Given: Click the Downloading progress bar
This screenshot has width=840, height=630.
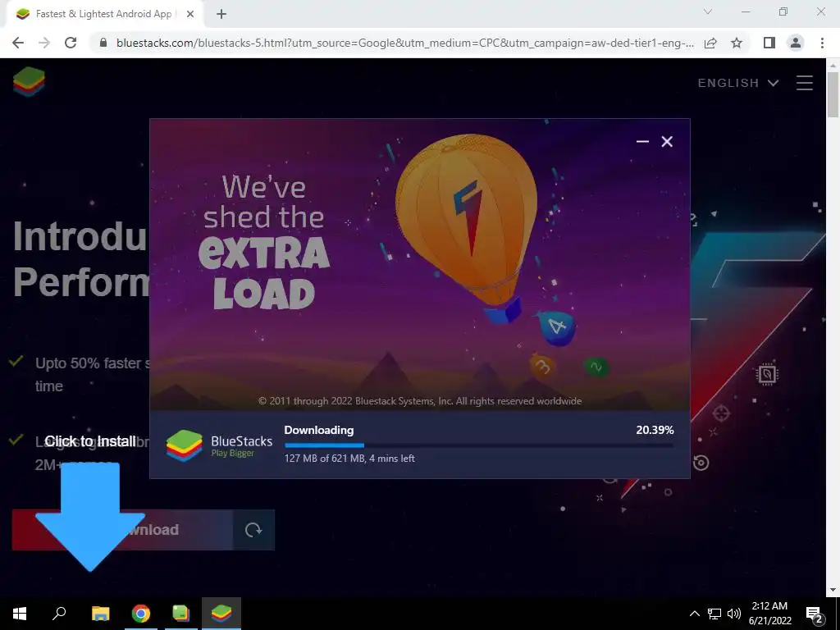Looking at the screenshot, I should (479, 445).
